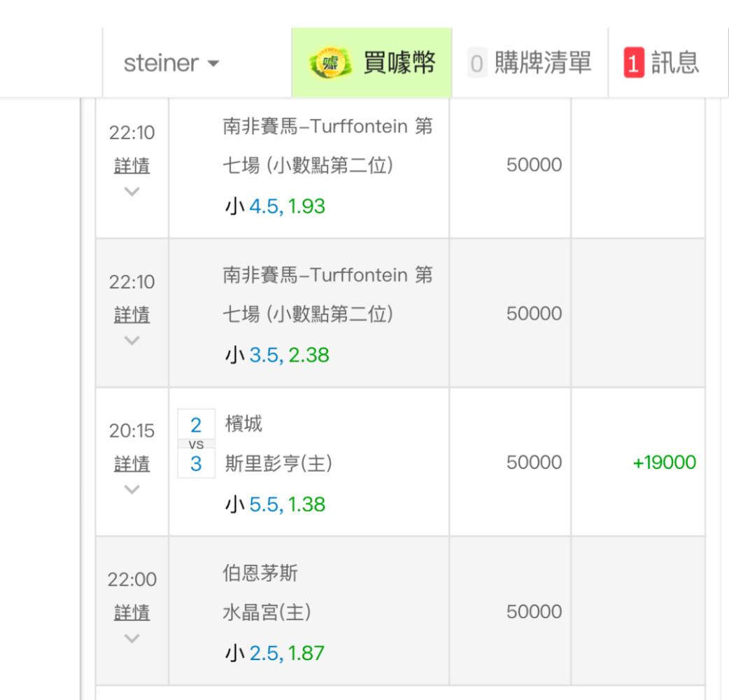
Task: Click 詳情 link for Turffontein 小 3.5
Action: 132,315
